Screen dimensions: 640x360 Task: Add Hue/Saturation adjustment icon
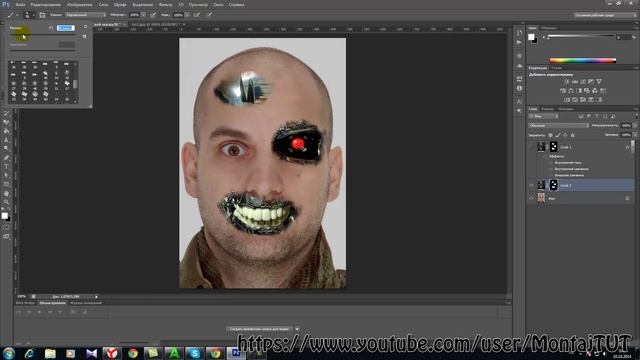point(563,91)
